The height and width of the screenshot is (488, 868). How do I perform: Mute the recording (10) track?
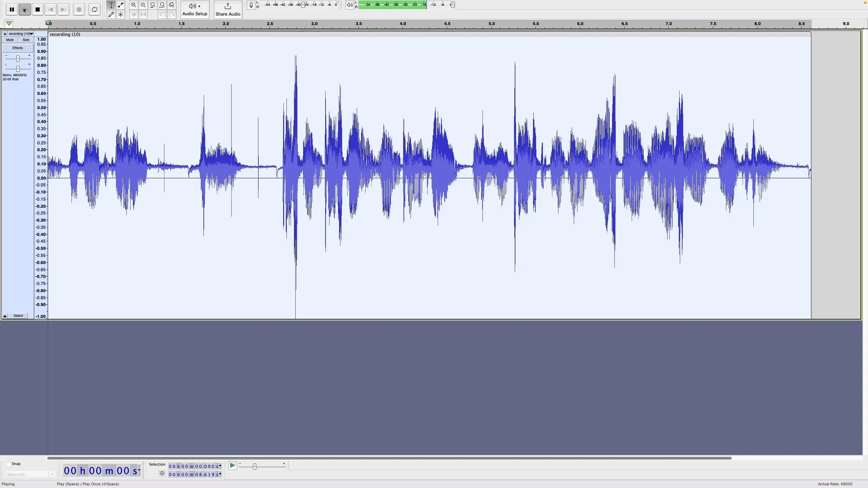tap(9, 40)
